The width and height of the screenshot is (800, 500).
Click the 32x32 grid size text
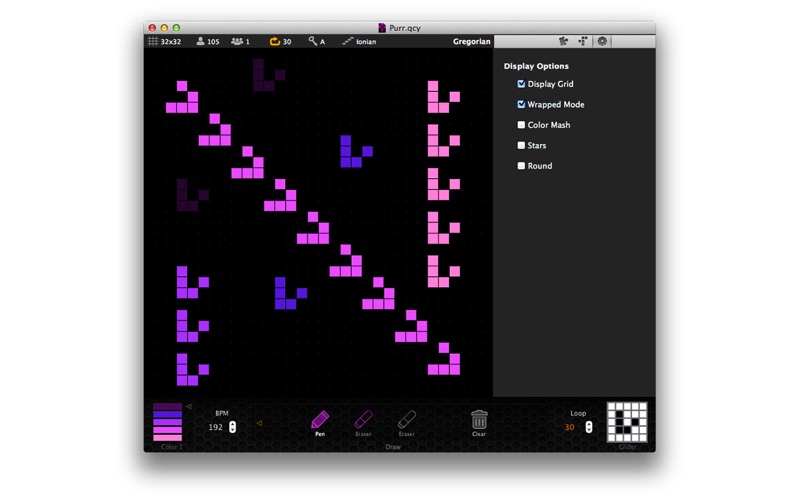tap(170, 42)
